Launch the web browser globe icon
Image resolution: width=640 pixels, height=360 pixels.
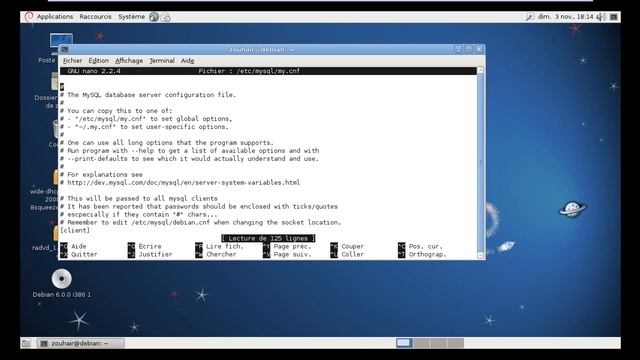tap(154, 17)
